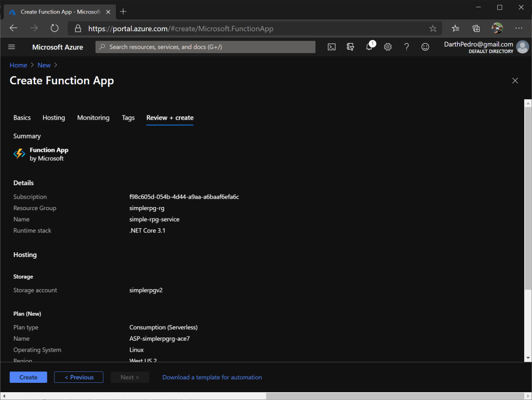
Task: Add this page to favorites star
Action: coord(433,29)
